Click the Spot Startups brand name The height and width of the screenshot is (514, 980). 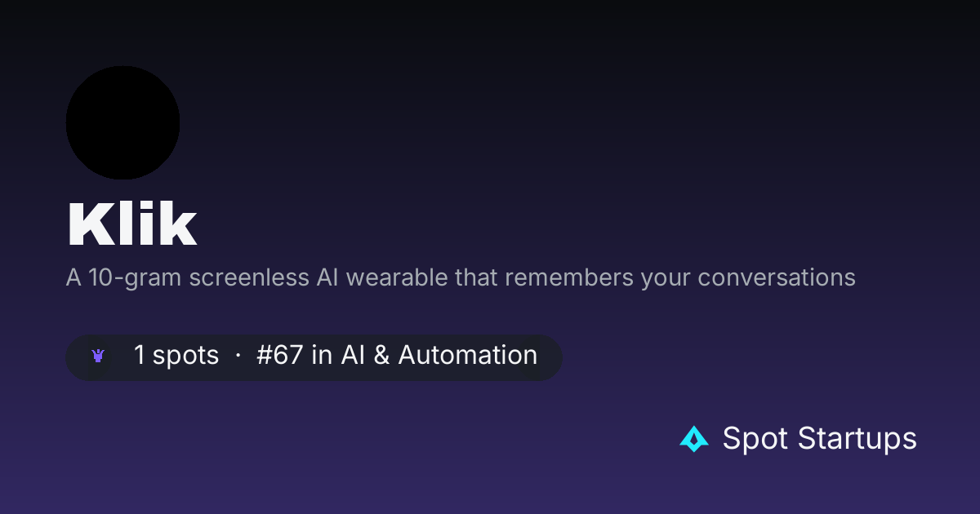(x=820, y=439)
